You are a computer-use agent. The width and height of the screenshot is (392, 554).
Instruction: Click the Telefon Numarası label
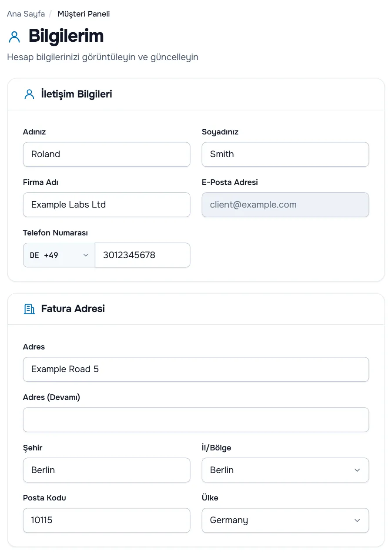click(55, 233)
